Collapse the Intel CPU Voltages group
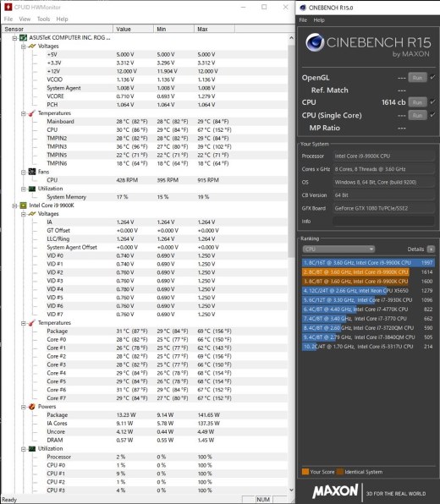 tap(24, 214)
